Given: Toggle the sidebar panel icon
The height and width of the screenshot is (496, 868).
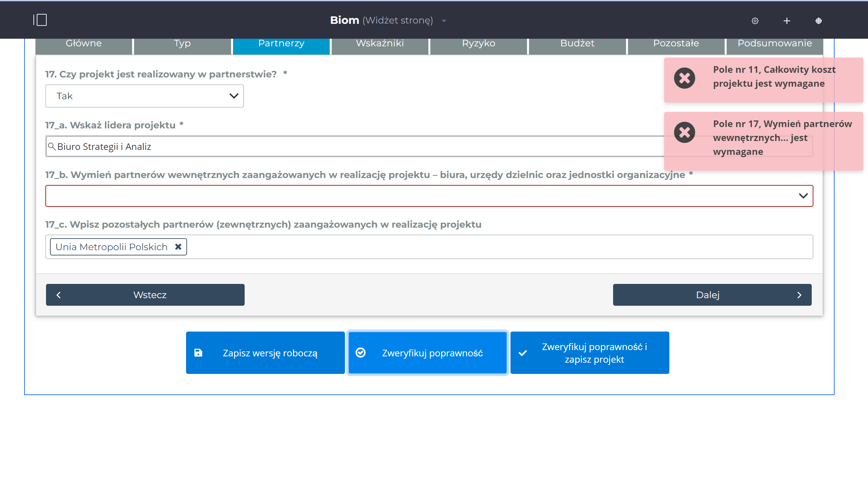Looking at the screenshot, I should coord(40,20).
